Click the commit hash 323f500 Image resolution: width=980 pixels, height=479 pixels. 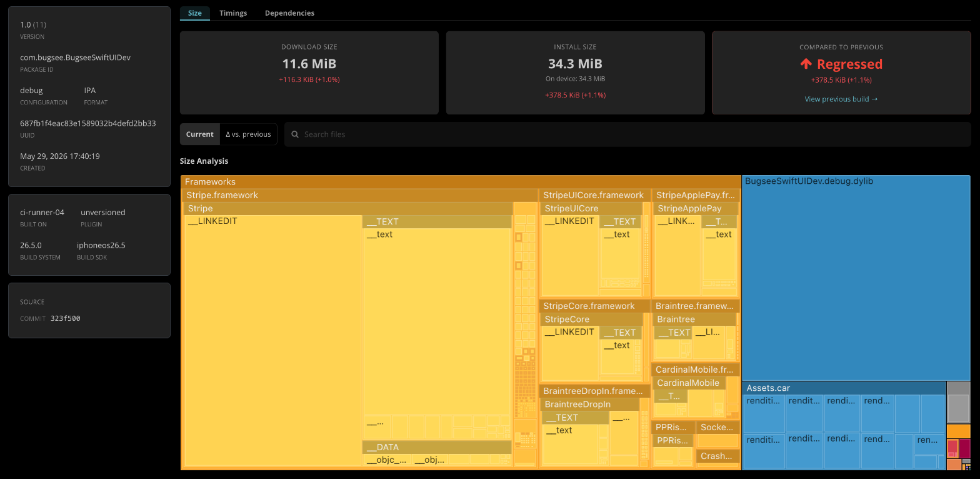[x=66, y=318]
